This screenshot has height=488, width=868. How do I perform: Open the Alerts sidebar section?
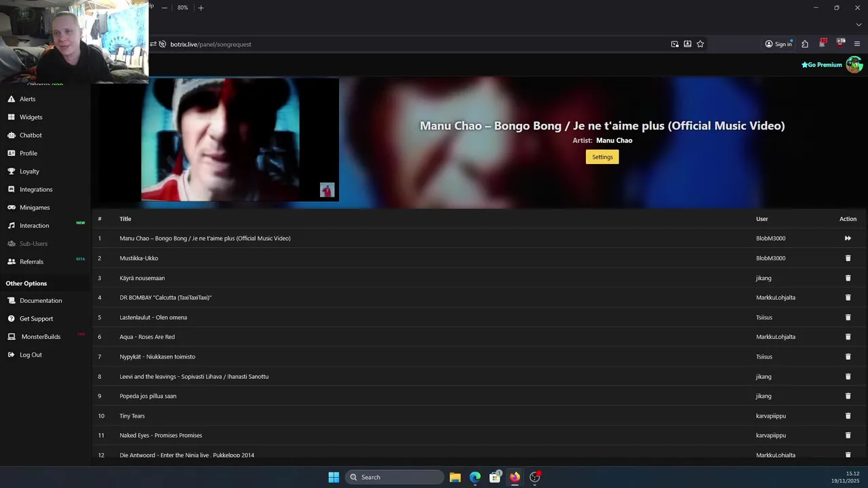27,99
